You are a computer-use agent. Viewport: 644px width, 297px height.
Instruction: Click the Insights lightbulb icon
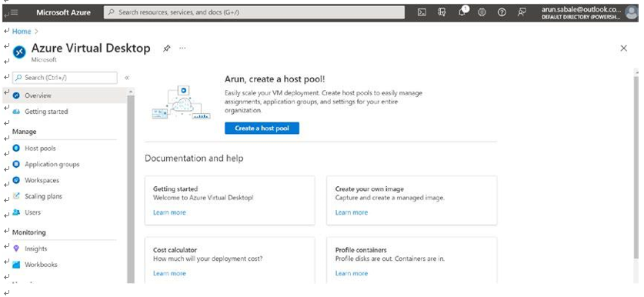point(16,249)
